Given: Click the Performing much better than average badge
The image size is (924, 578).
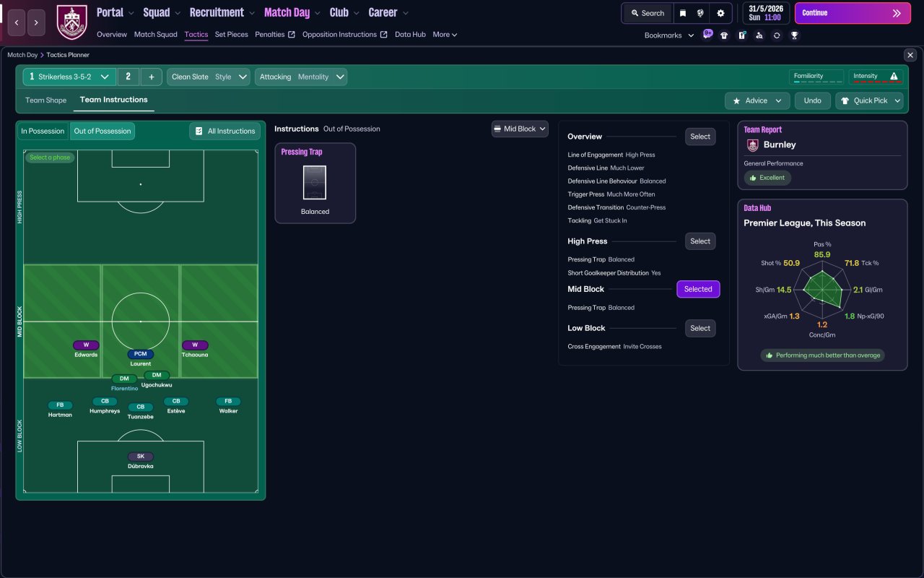Looking at the screenshot, I should pyautogui.click(x=822, y=355).
